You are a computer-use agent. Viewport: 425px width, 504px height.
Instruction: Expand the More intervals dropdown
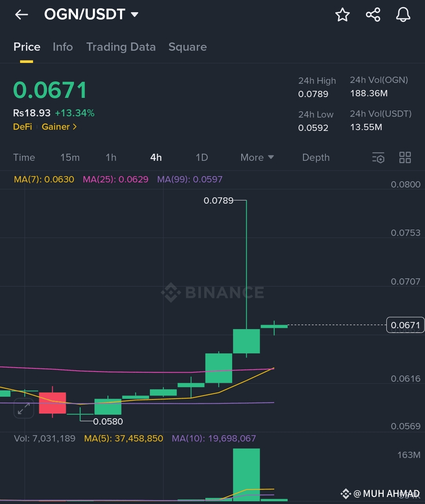pos(257,158)
